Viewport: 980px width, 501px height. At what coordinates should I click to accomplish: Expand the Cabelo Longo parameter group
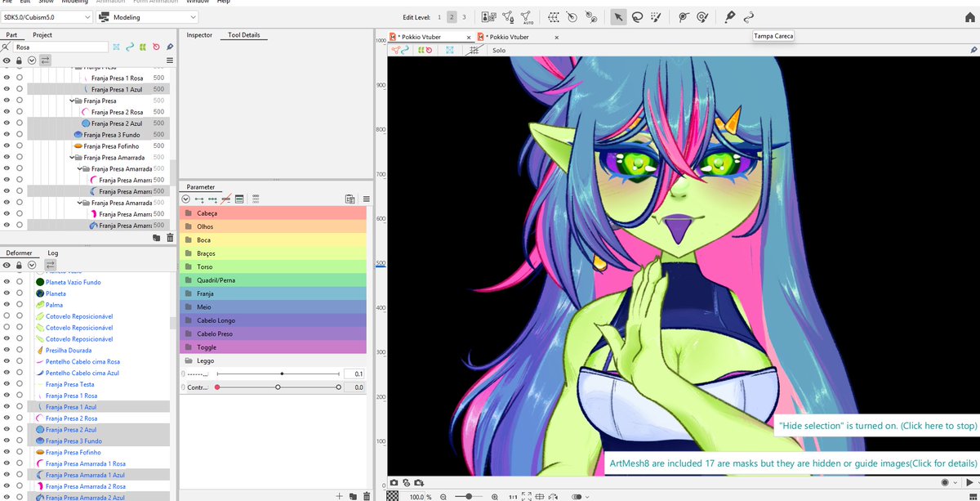(x=273, y=320)
